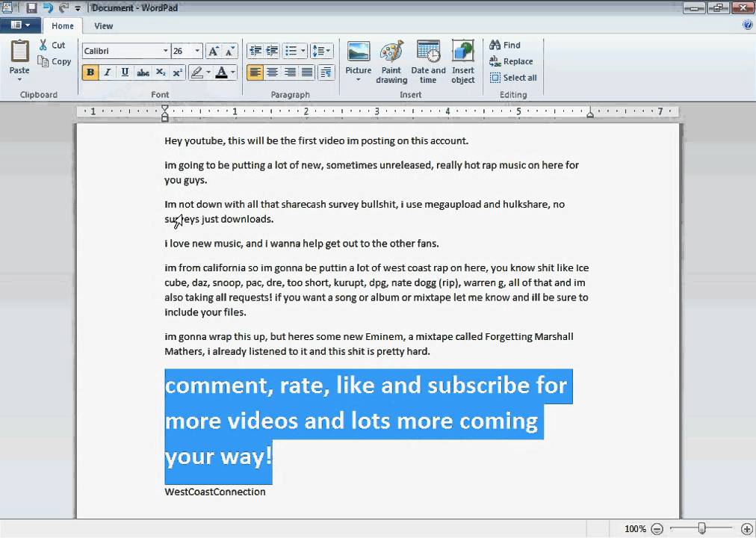Open WordPad Help question mark icon
This screenshot has width=756, height=538.
coord(748,25)
